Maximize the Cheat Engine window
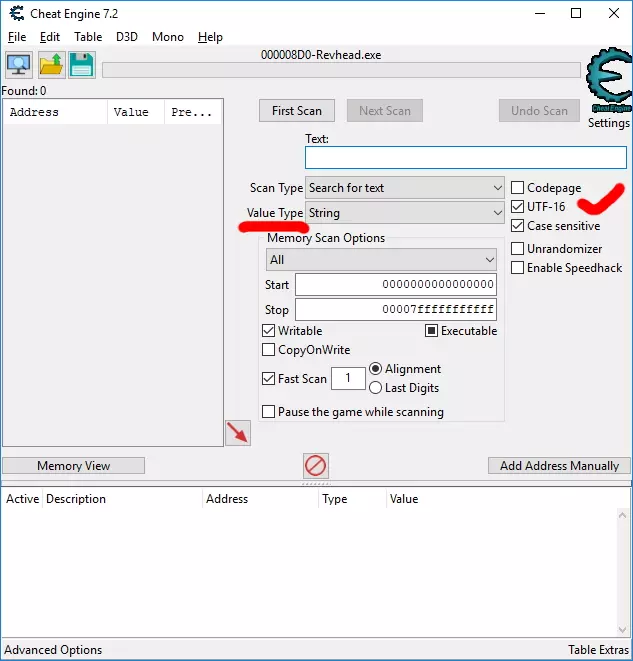The width and height of the screenshot is (633, 661). click(x=576, y=13)
